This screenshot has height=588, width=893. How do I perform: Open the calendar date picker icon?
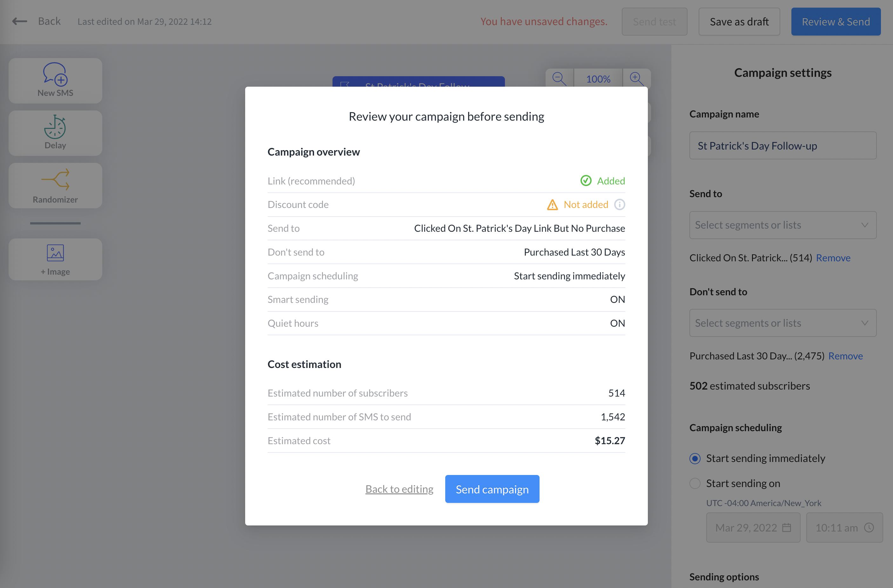(787, 528)
